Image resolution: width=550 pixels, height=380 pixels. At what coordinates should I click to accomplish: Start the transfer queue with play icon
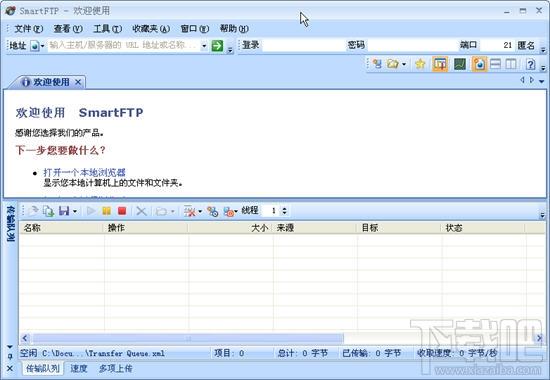[x=91, y=211]
